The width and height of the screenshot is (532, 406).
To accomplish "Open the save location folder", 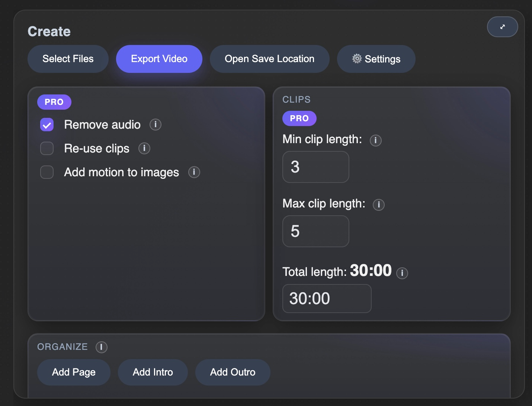I will [x=269, y=59].
